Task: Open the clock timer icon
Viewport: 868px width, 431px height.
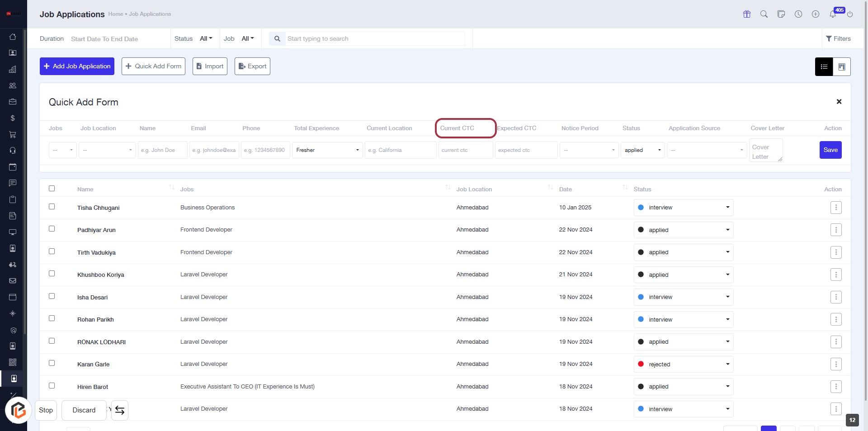Action: (798, 14)
